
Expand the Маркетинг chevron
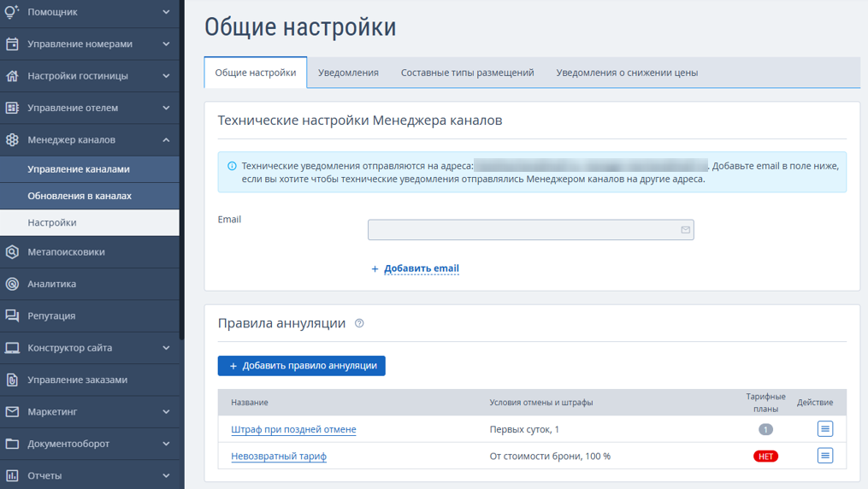(x=166, y=411)
